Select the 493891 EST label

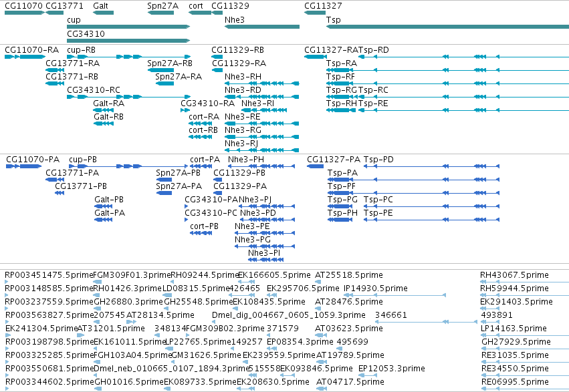pos(497,315)
